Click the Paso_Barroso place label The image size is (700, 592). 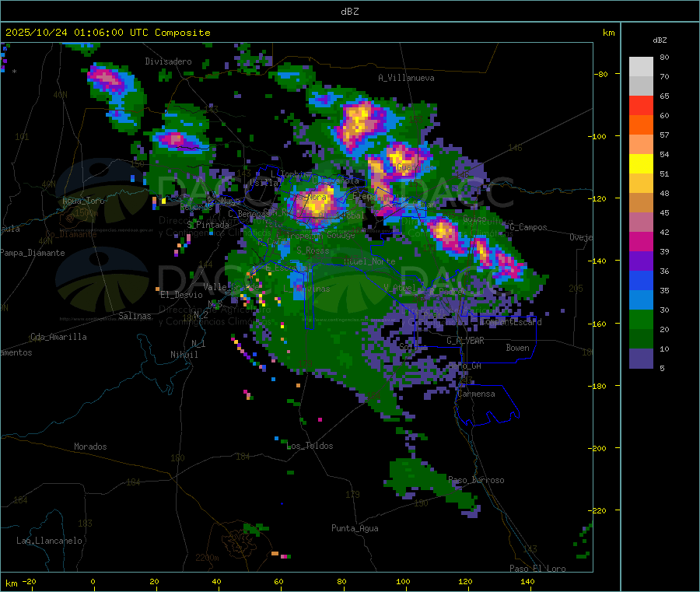point(476,480)
